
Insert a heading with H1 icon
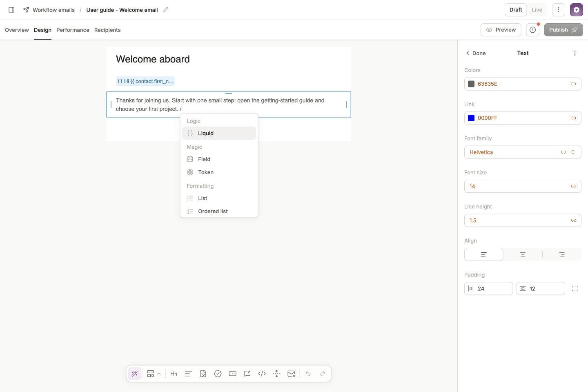tap(174, 374)
